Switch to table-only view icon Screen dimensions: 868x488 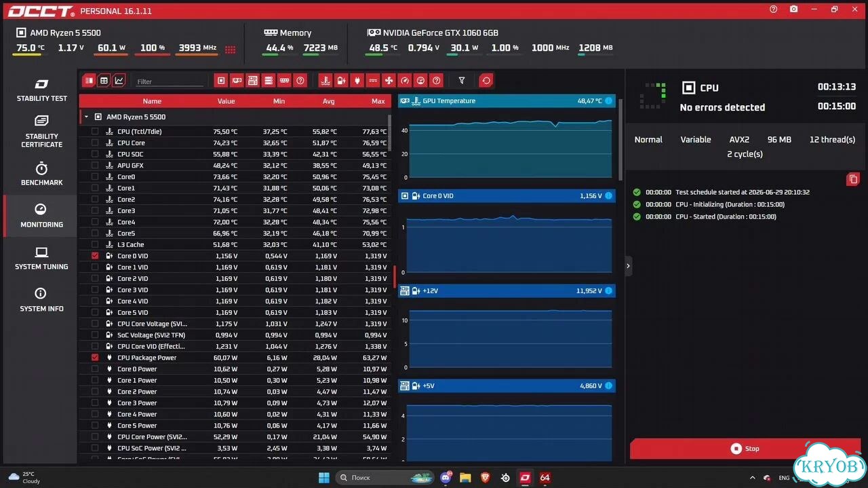point(104,81)
